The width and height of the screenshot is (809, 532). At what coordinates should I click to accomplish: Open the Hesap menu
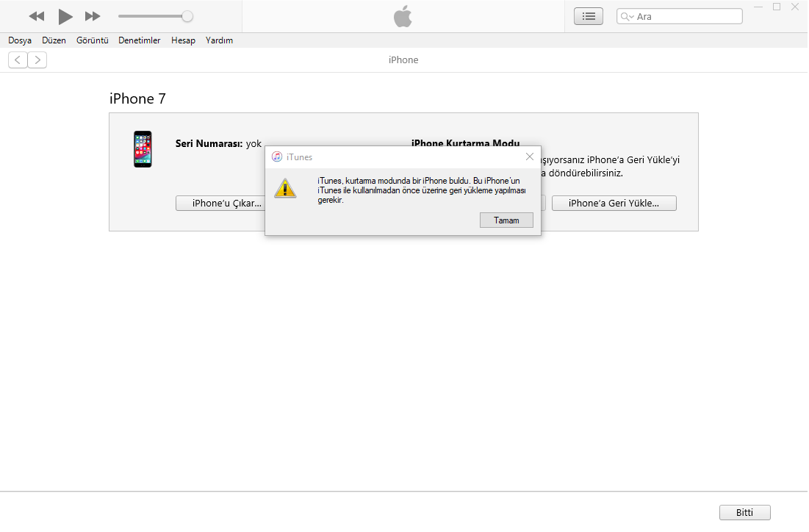tap(183, 40)
